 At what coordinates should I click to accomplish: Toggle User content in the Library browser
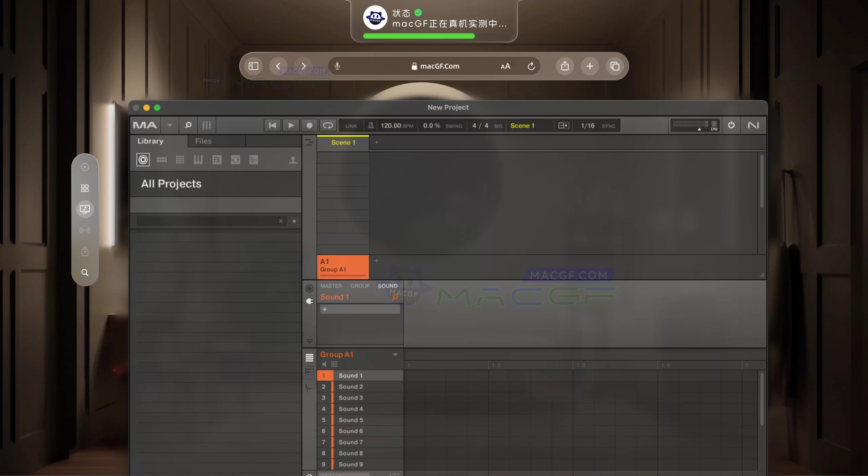tap(293, 160)
